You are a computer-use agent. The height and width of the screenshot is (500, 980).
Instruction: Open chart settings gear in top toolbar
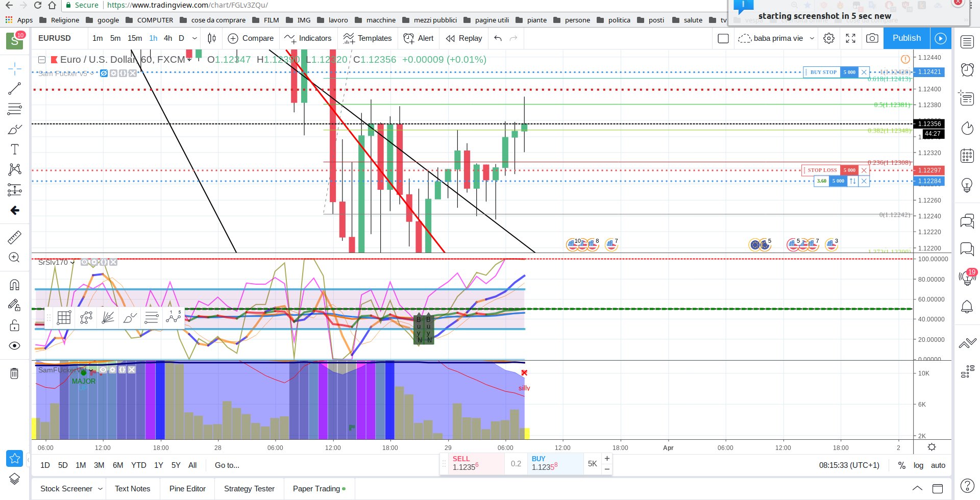pyautogui.click(x=829, y=38)
